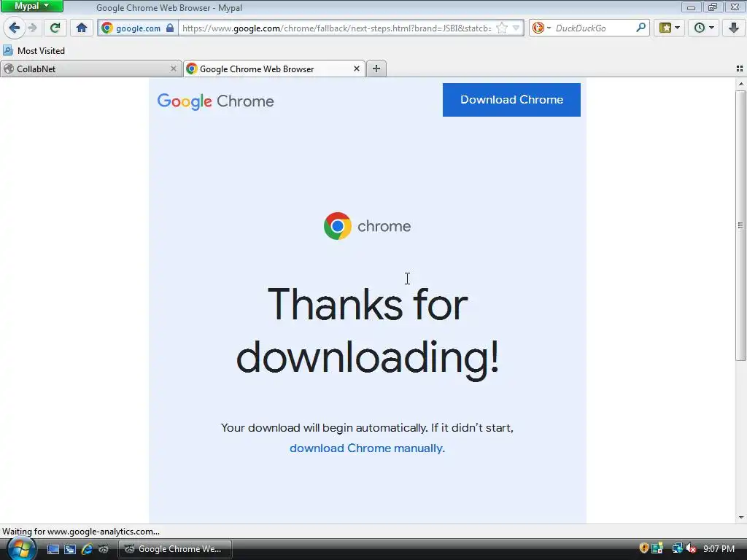Viewport: 747px width, 560px height.
Task: Click the Google Chrome logo in header
Action: (x=215, y=101)
